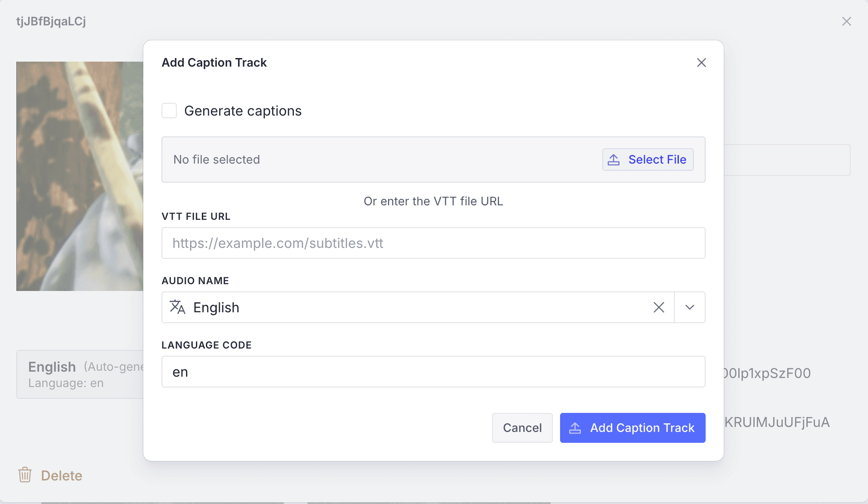Click the Select File button text
The width and height of the screenshot is (868, 504).
click(657, 160)
